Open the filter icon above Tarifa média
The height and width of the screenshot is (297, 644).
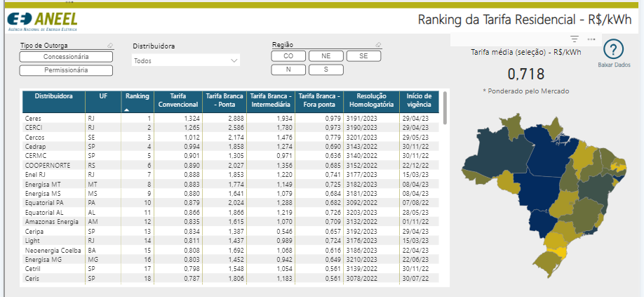click(575, 39)
